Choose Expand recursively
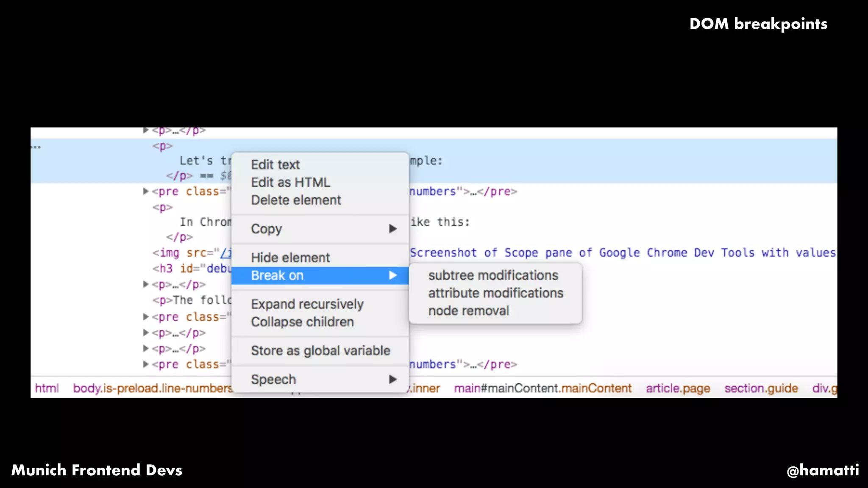The width and height of the screenshot is (868, 488). (x=307, y=304)
